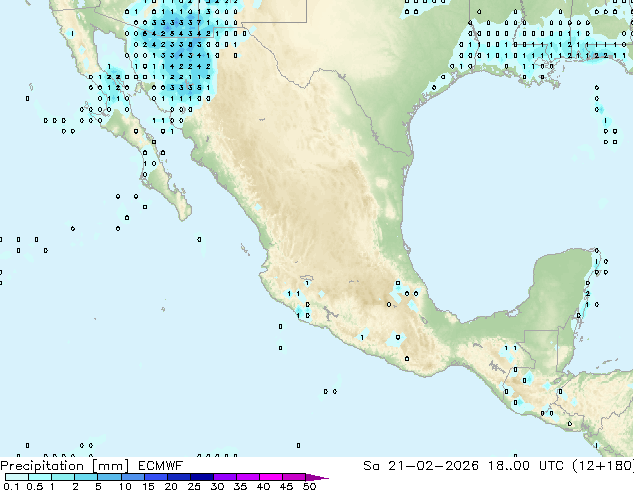Select the 2–5 mm legend color swatch
Screen dimensions: 634x490
(86, 477)
